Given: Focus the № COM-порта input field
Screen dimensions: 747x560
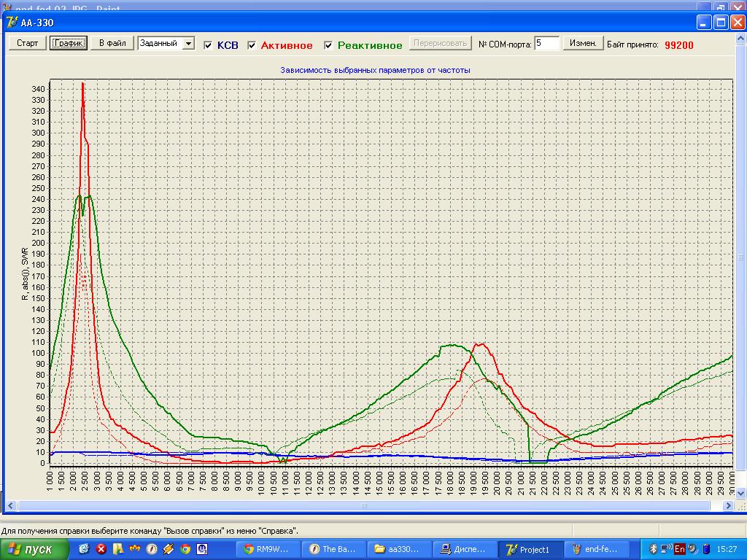Looking at the screenshot, I should (546, 43).
